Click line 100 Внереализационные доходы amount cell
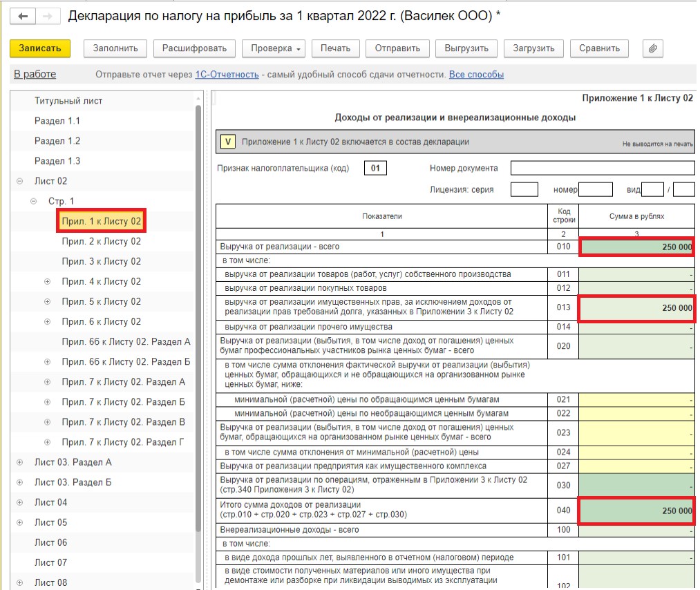The height and width of the screenshot is (590, 700). click(636, 530)
